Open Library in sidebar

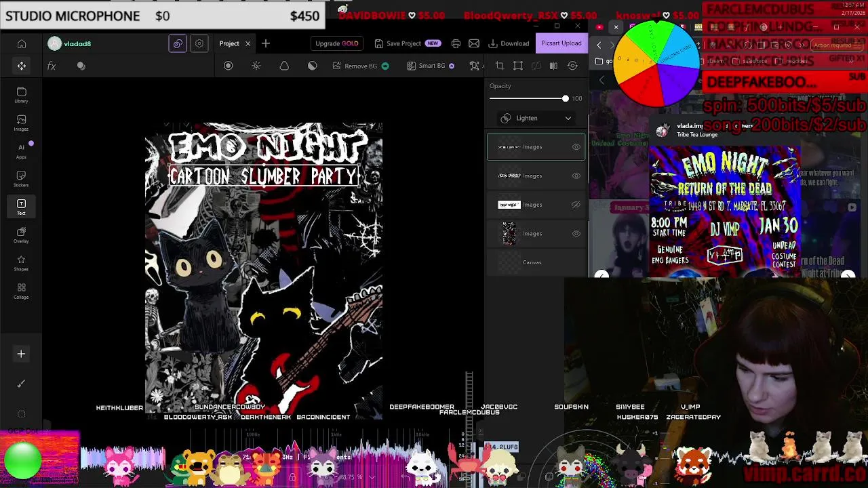[21, 95]
